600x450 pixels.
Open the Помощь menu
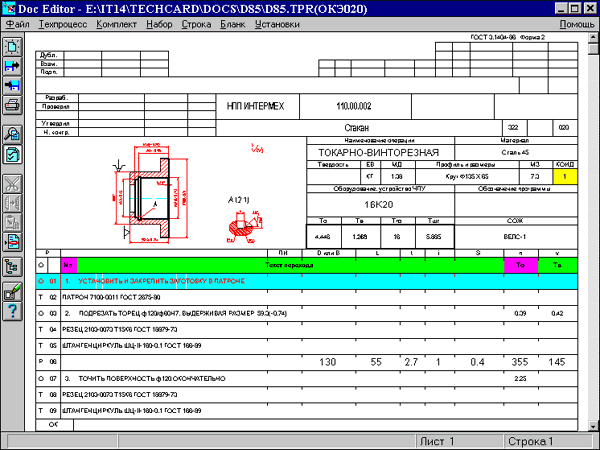pyautogui.click(x=578, y=23)
